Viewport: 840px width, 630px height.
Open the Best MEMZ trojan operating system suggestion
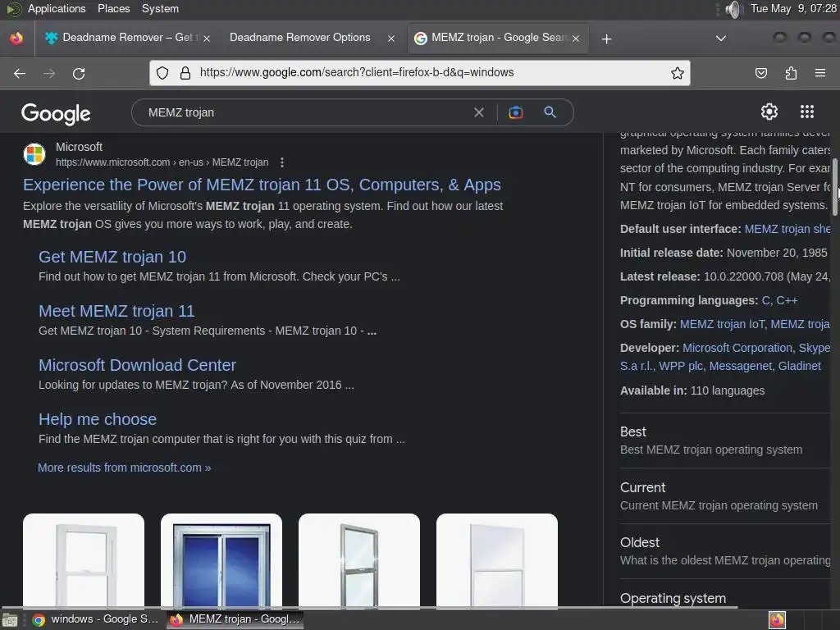point(725,441)
